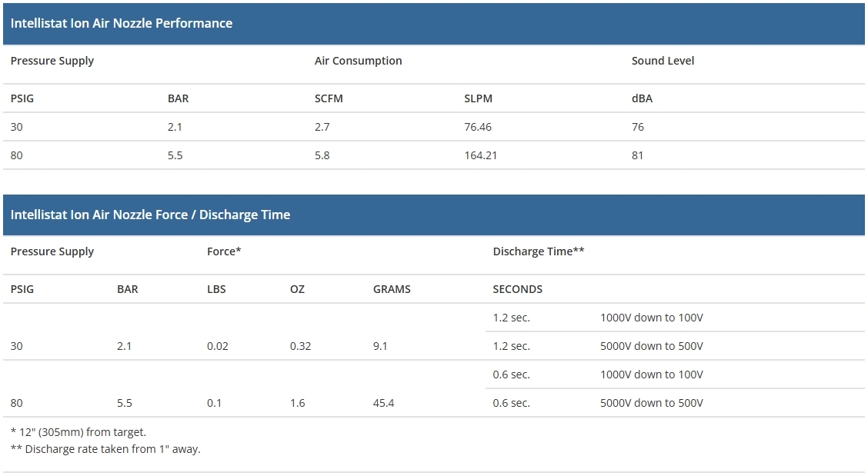This screenshot has width=868, height=476.
Task: Click the 'SECONDS' column label
Action: click(518, 289)
